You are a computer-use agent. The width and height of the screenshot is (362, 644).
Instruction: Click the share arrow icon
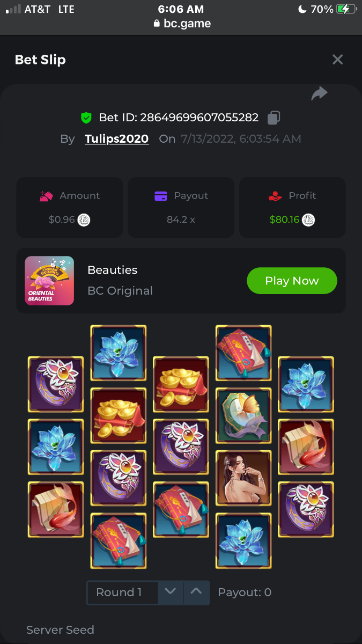(319, 94)
